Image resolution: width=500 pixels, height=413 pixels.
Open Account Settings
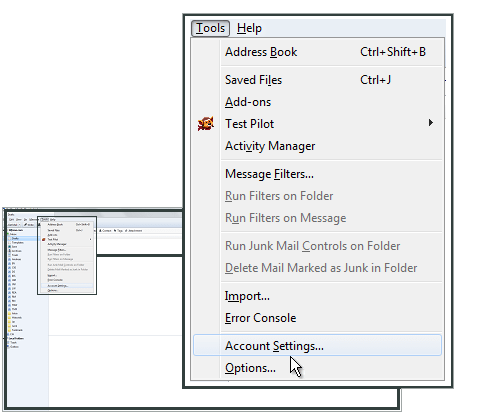[x=317, y=346]
